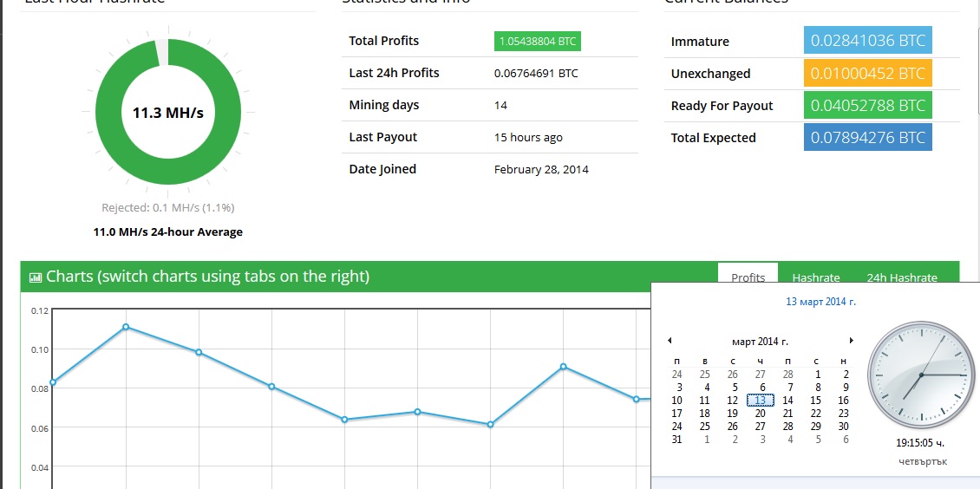This screenshot has height=489, width=980.
Task: Click the Immature label
Action: (x=700, y=42)
